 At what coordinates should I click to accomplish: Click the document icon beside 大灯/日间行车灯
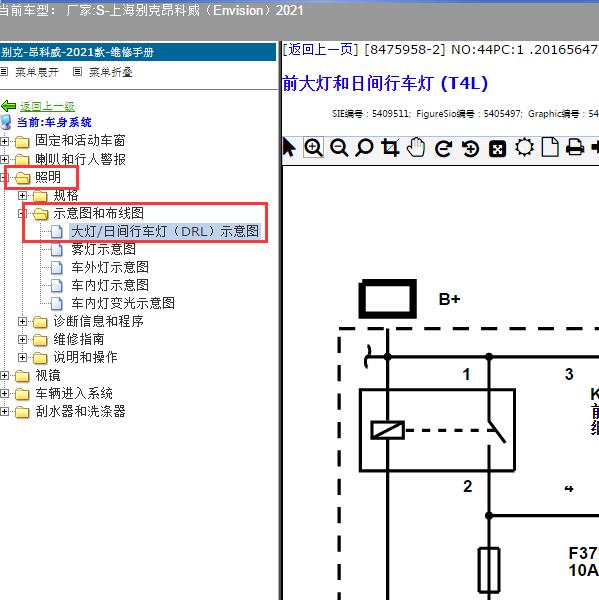pos(57,232)
